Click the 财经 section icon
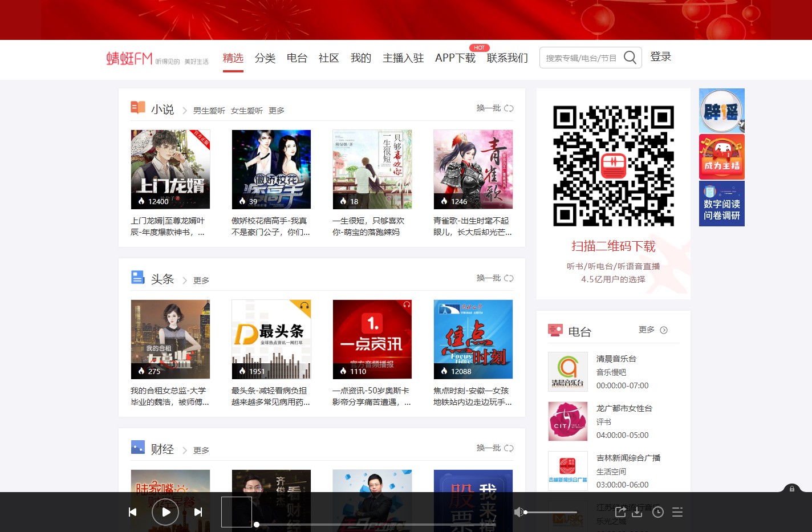812x532 pixels. (x=138, y=447)
